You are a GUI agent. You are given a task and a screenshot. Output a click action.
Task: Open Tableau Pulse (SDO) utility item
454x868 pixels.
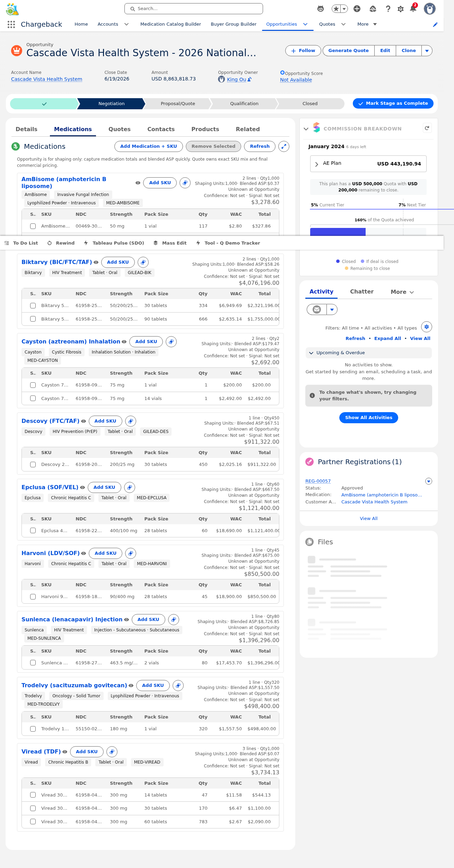point(114,243)
